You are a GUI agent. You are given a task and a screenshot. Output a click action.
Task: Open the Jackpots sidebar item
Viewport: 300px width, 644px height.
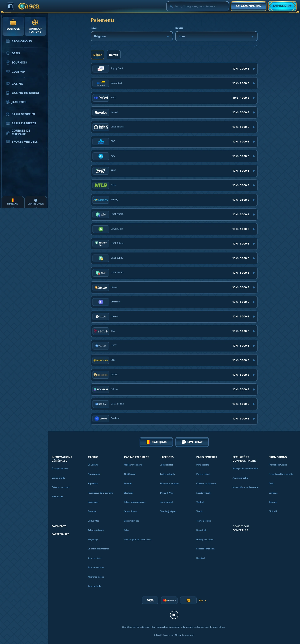pos(19,102)
